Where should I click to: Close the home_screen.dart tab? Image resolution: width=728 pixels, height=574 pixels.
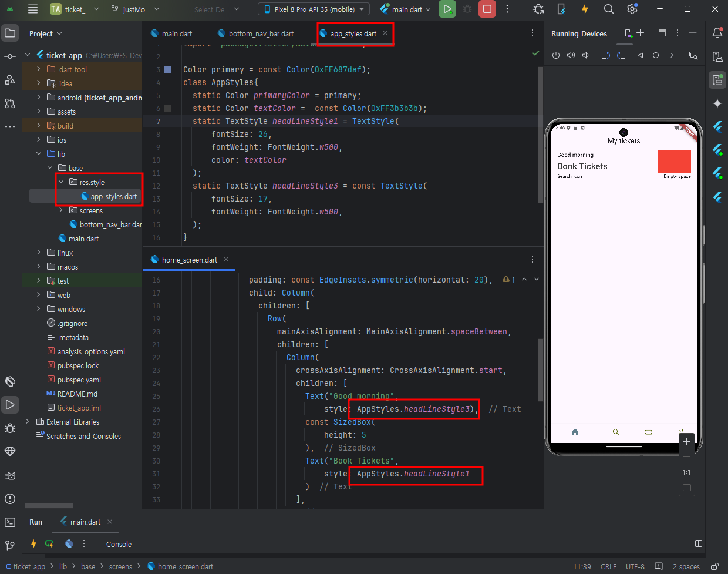coord(226,259)
